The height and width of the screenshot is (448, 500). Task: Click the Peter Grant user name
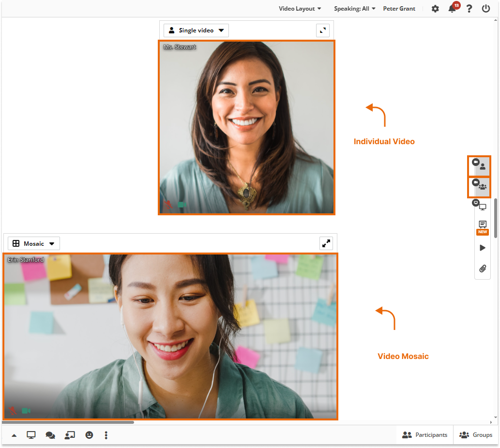coord(399,9)
